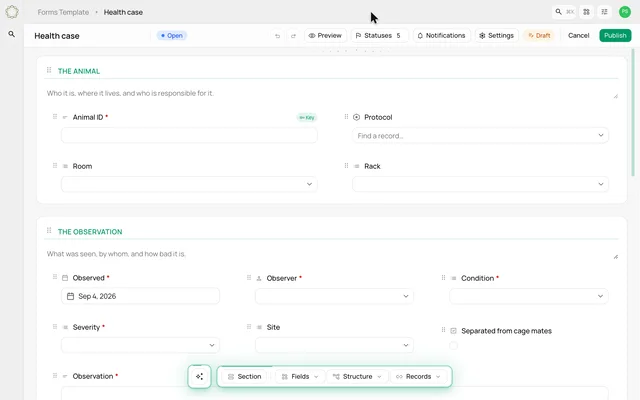Screen dimensions: 640x400
Task: Expand the Structure menu in bottom toolbar
Action: [x=357, y=376]
